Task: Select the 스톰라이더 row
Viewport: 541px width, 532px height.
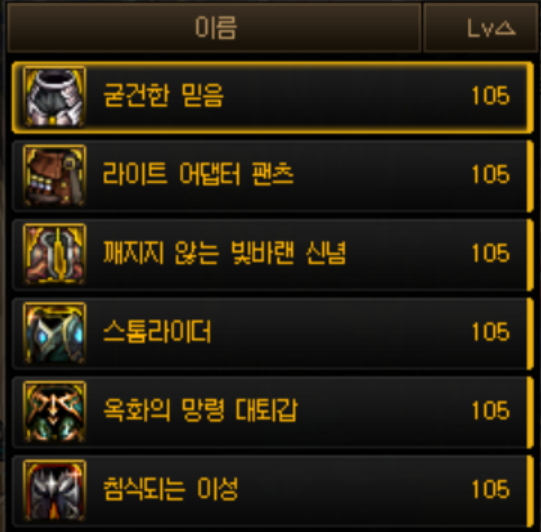Action: [x=273, y=333]
